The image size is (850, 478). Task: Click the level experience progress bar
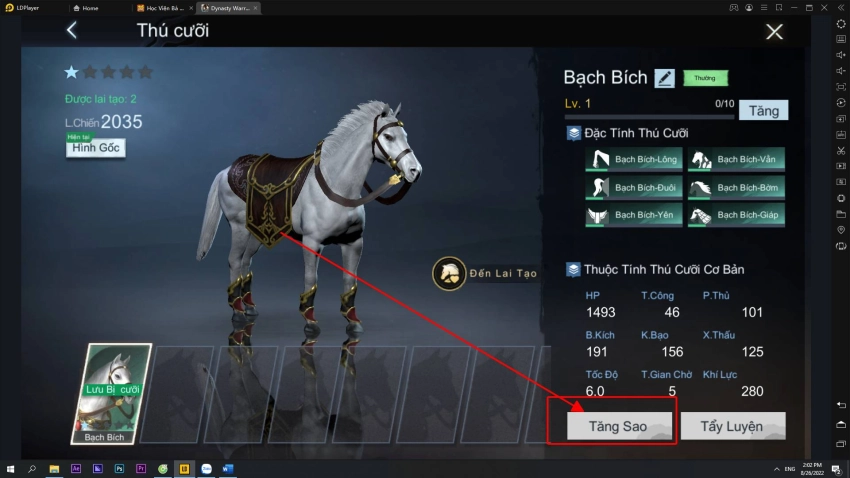coord(649,117)
